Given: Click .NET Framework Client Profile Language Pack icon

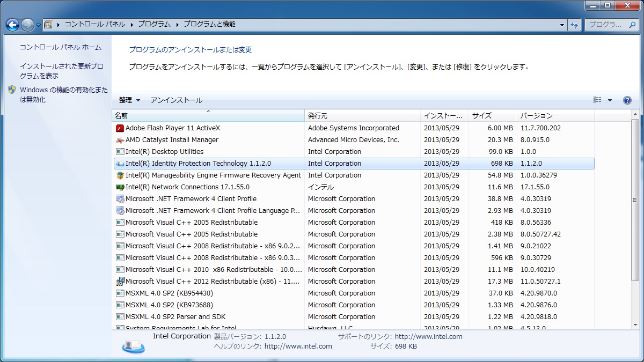Looking at the screenshot, I should 120,211.
